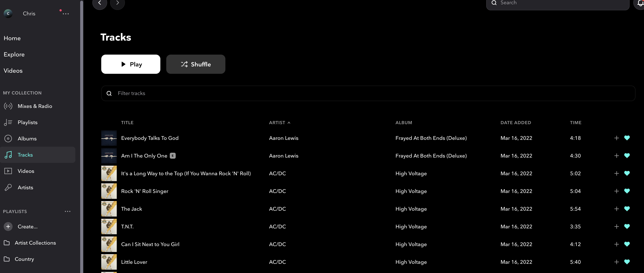Go to Explore page
This screenshot has height=273, width=644.
coord(14,54)
